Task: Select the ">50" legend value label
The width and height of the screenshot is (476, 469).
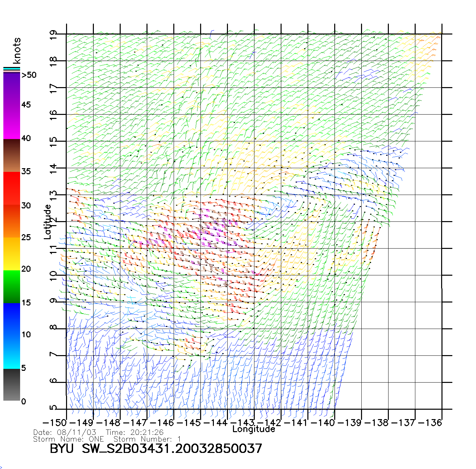Action: coord(29,75)
